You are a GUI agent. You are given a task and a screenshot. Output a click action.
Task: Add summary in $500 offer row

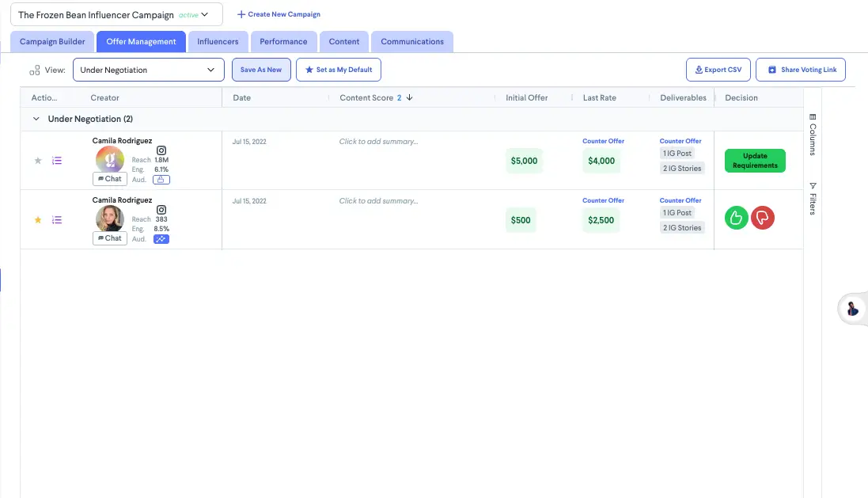click(x=379, y=200)
